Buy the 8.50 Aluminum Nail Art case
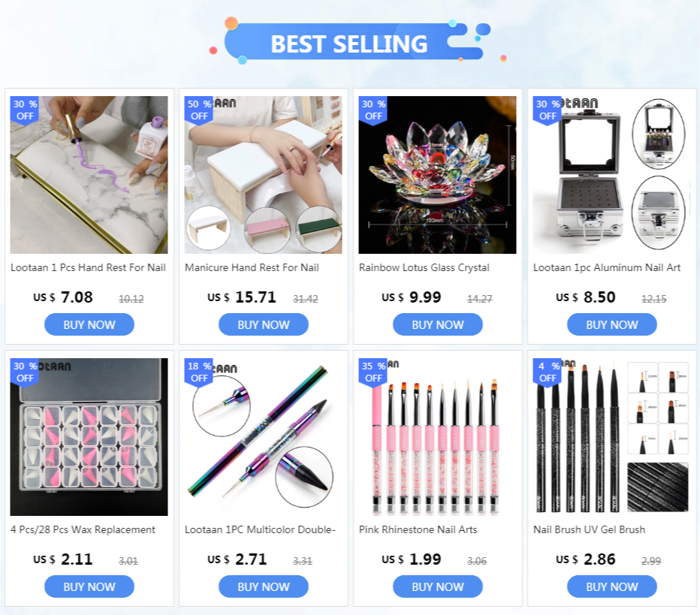The image size is (700, 615). pos(612,324)
